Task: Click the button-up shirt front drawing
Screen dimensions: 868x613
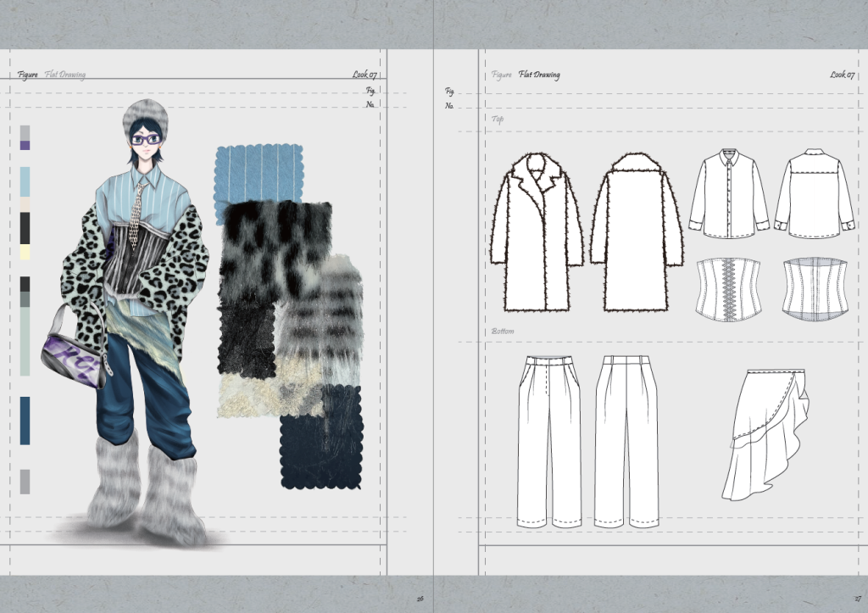Action: [728, 195]
